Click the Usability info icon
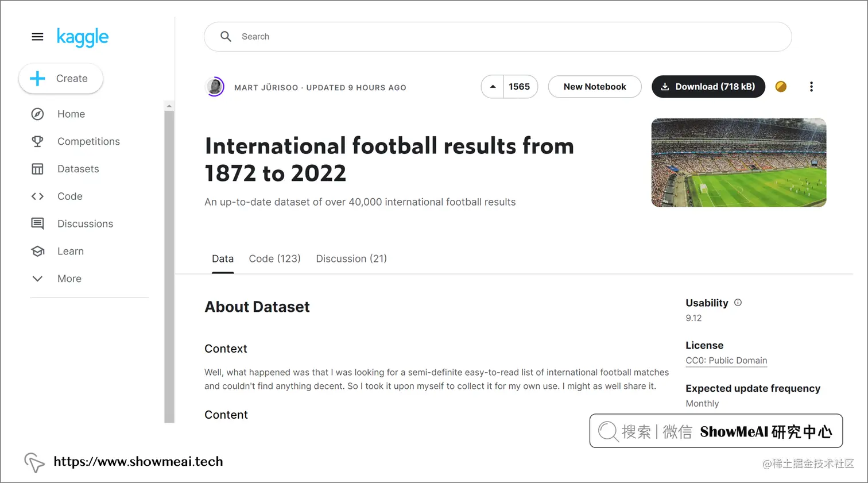Image resolution: width=868 pixels, height=483 pixels. click(738, 303)
